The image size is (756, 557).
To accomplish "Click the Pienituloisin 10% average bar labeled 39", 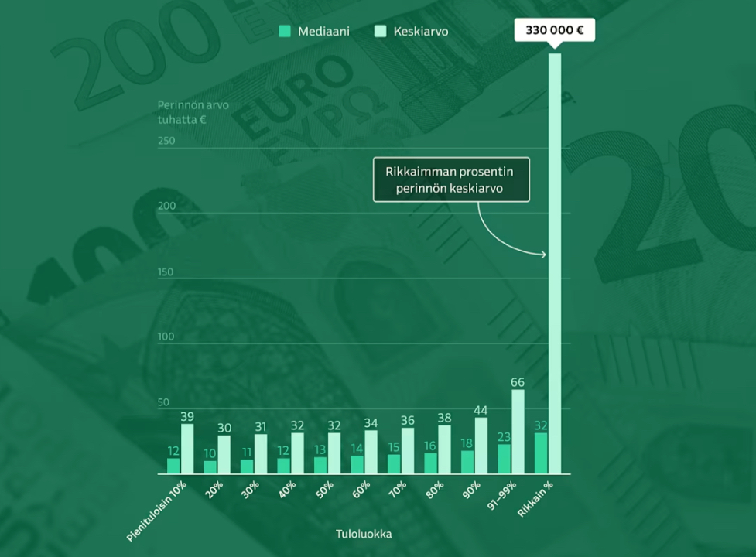I will coord(187,449).
